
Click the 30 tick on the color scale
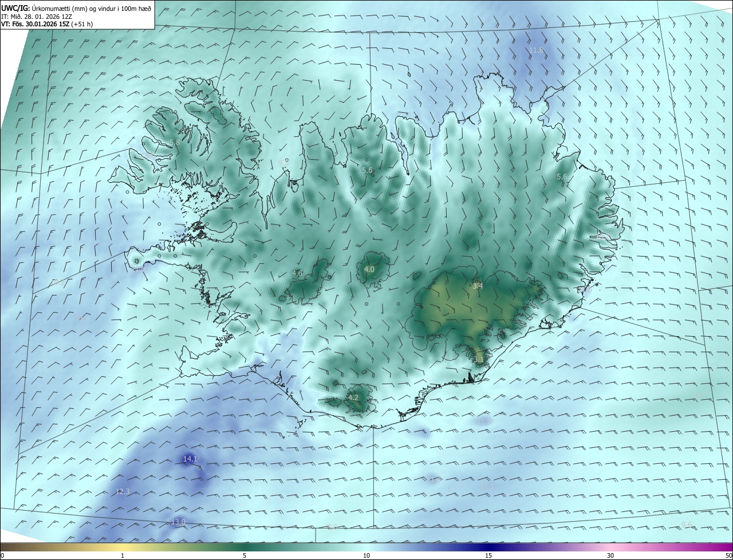610,555
